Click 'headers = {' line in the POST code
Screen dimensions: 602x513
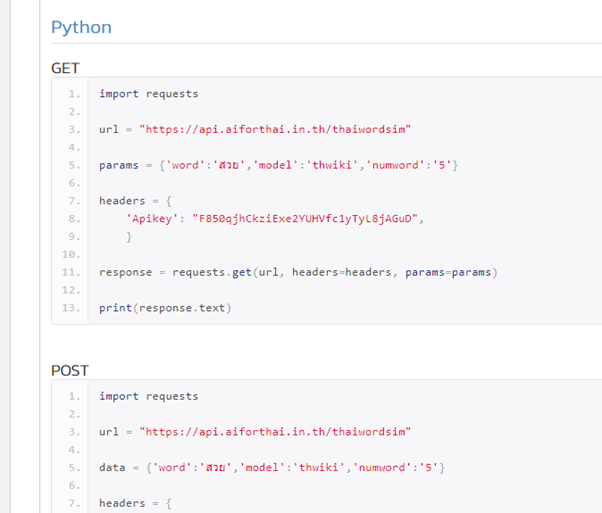tap(135, 503)
